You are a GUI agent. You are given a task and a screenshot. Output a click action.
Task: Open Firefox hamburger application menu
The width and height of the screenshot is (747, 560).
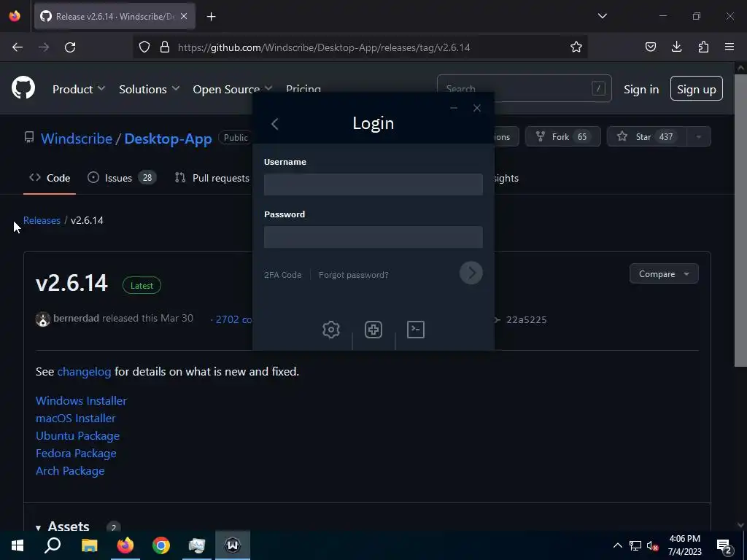point(729,47)
